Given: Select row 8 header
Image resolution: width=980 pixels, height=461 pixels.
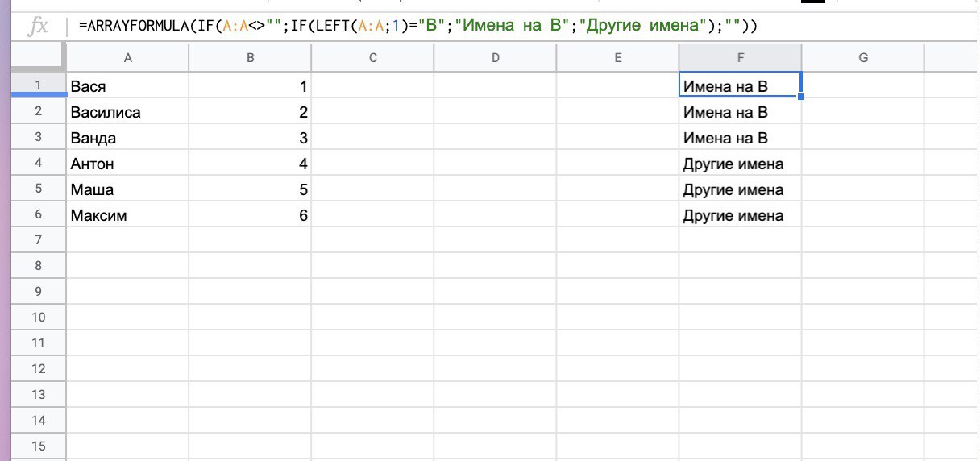Looking at the screenshot, I should pyautogui.click(x=38, y=266).
